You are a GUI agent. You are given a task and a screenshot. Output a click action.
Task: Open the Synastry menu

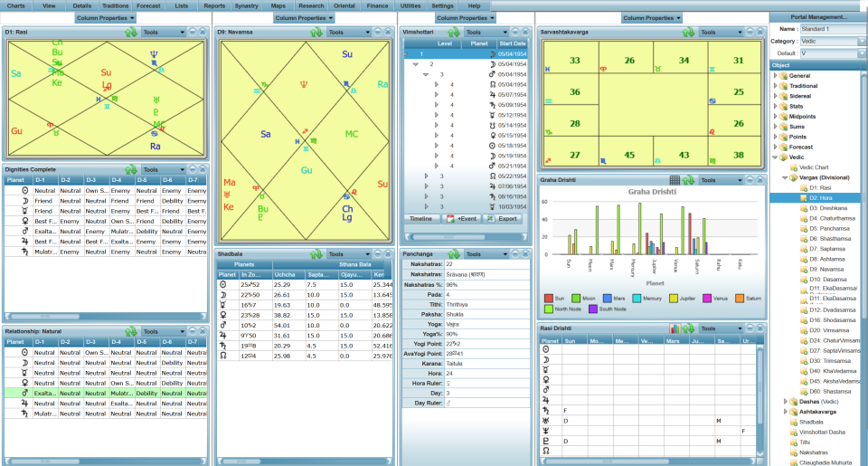click(246, 5)
